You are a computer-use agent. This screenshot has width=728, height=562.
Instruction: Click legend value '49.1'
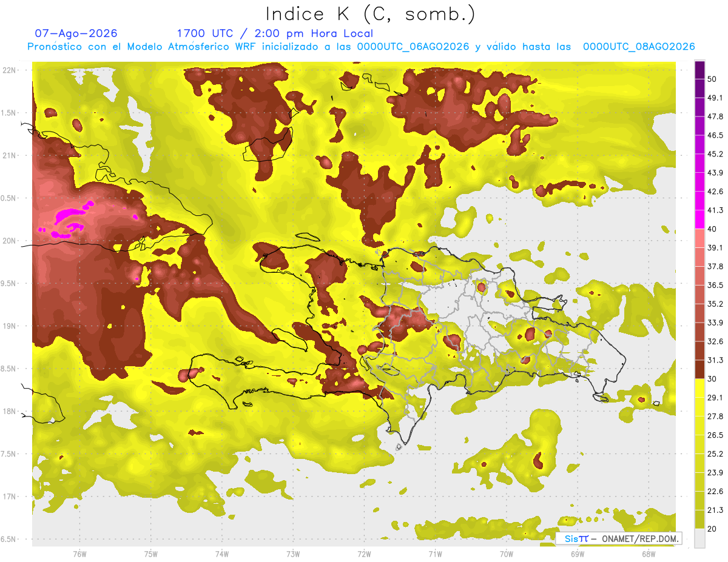pos(715,98)
